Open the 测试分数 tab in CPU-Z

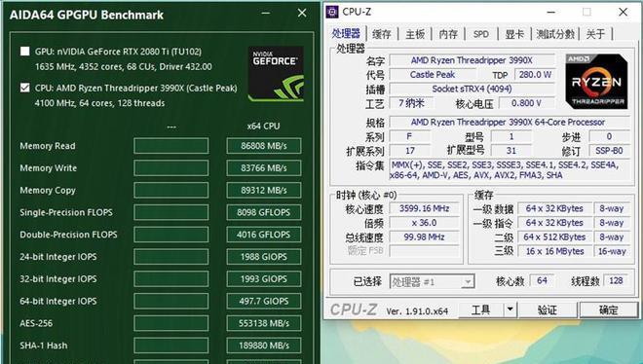tap(555, 34)
